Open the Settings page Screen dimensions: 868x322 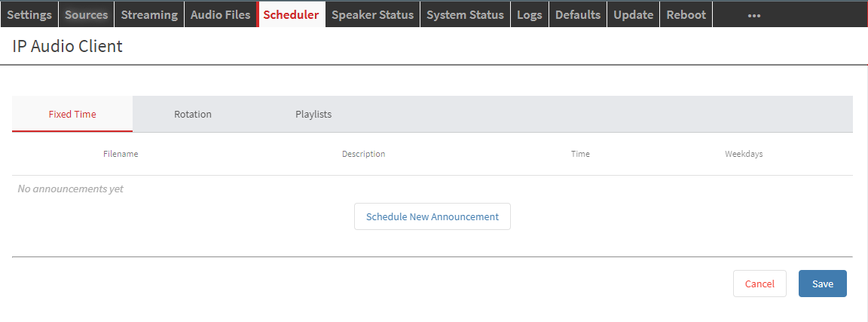tap(29, 14)
